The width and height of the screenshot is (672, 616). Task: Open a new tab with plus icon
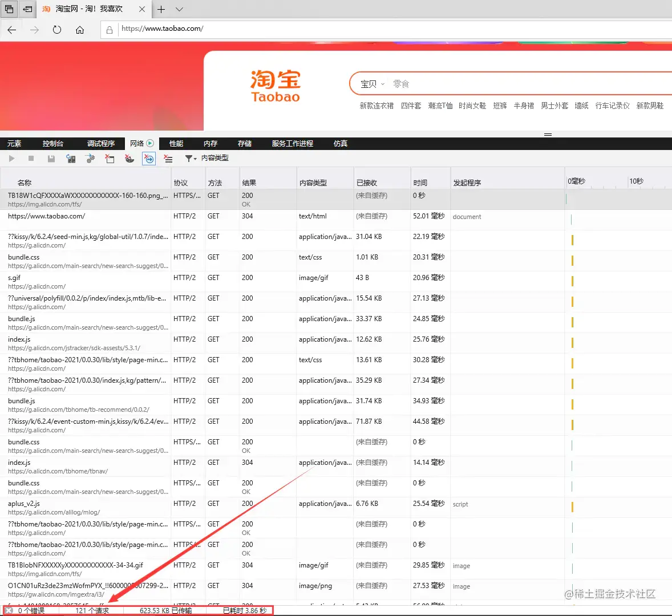(161, 10)
